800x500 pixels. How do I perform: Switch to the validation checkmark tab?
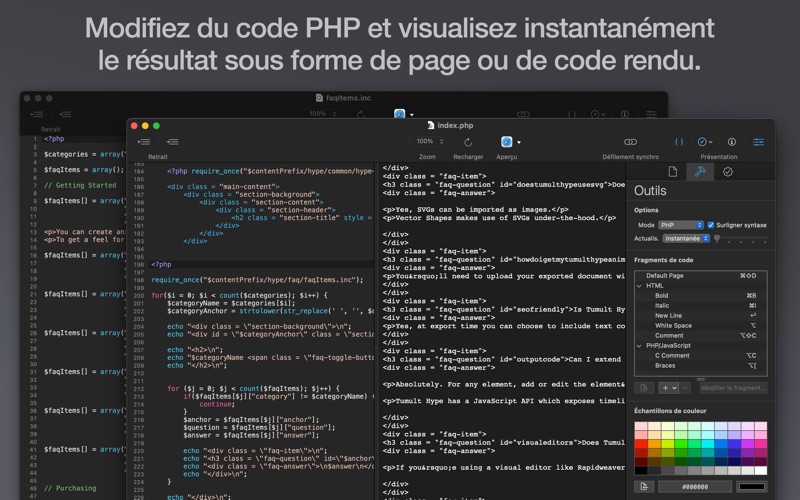[x=728, y=172]
